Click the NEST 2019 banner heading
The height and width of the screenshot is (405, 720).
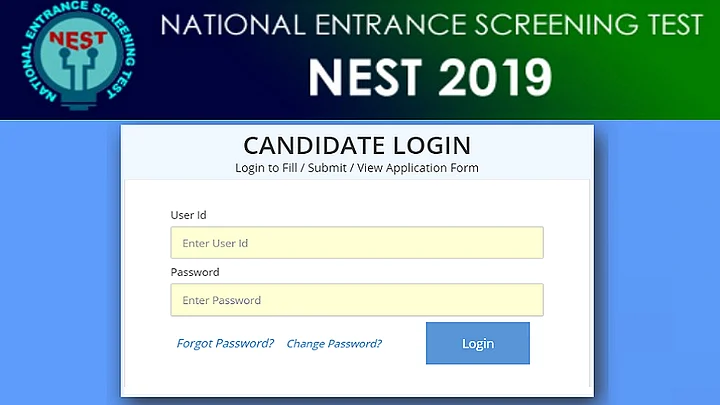point(428,77)
